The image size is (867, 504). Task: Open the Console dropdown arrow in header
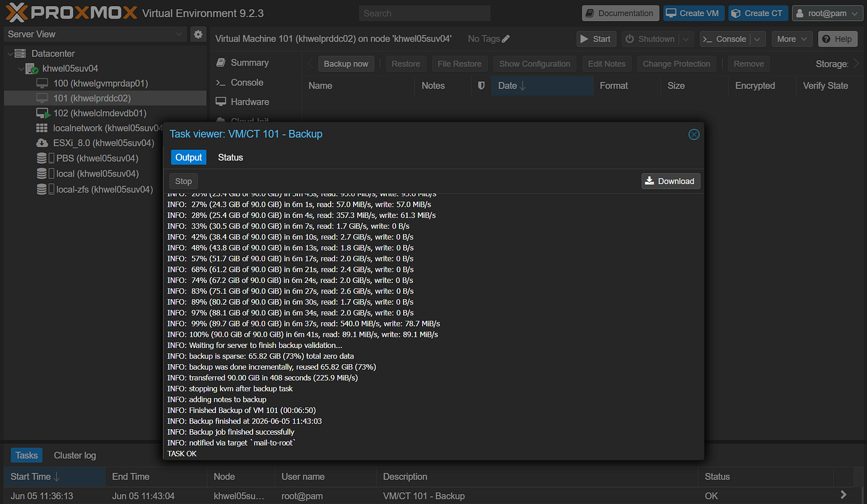[x=758, y=39]
